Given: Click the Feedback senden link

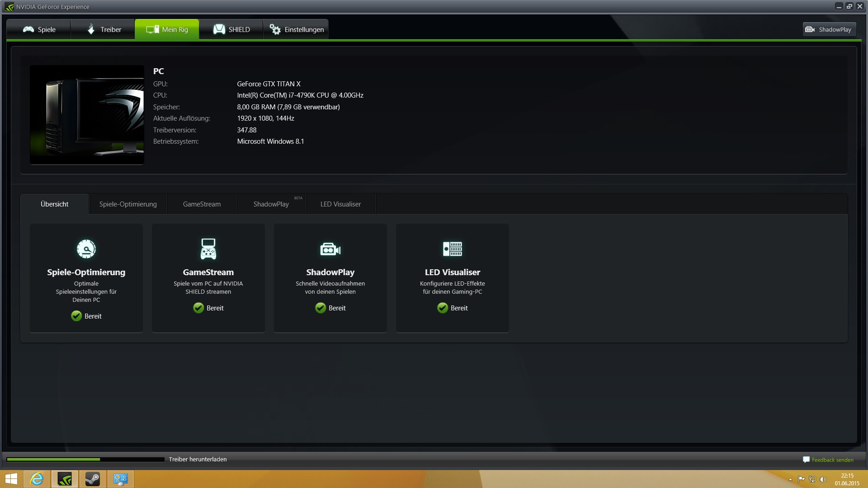Looking at the screenshot, I should pos(832,460).
